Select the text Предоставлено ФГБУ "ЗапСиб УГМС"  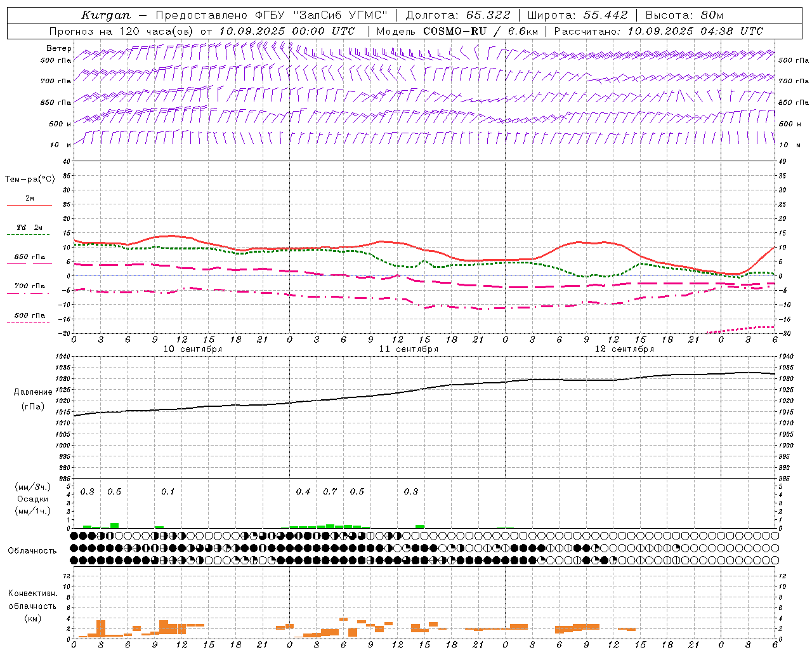pyautogui.click(x=272, y=15)
